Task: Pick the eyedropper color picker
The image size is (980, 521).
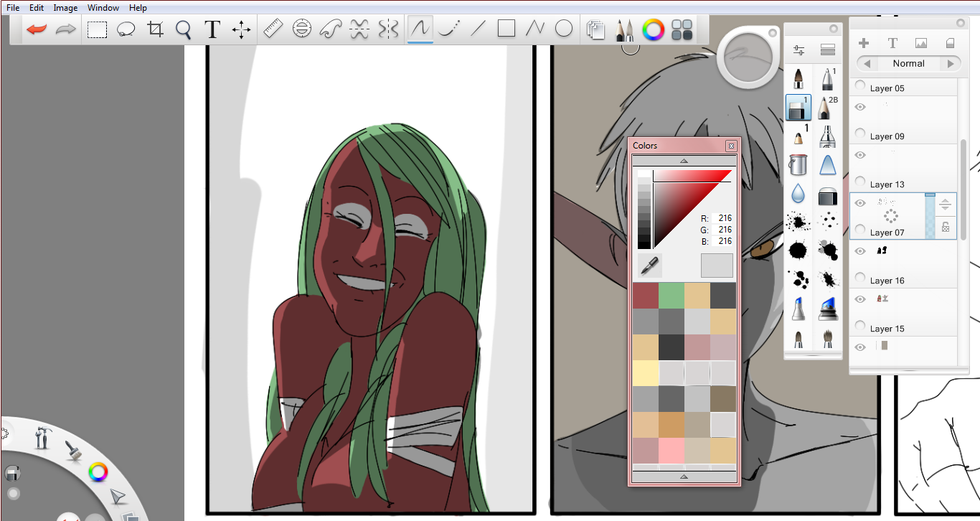Action: point(649,266)
